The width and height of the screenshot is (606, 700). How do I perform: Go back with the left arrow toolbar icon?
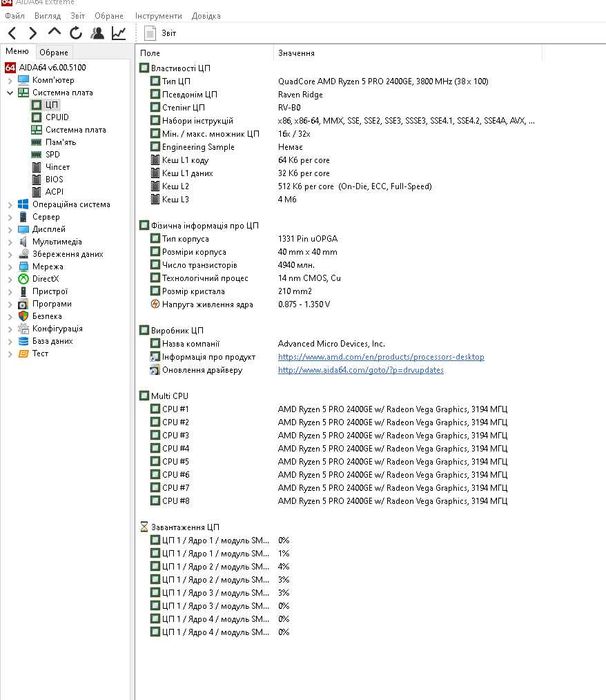(12, 33)
